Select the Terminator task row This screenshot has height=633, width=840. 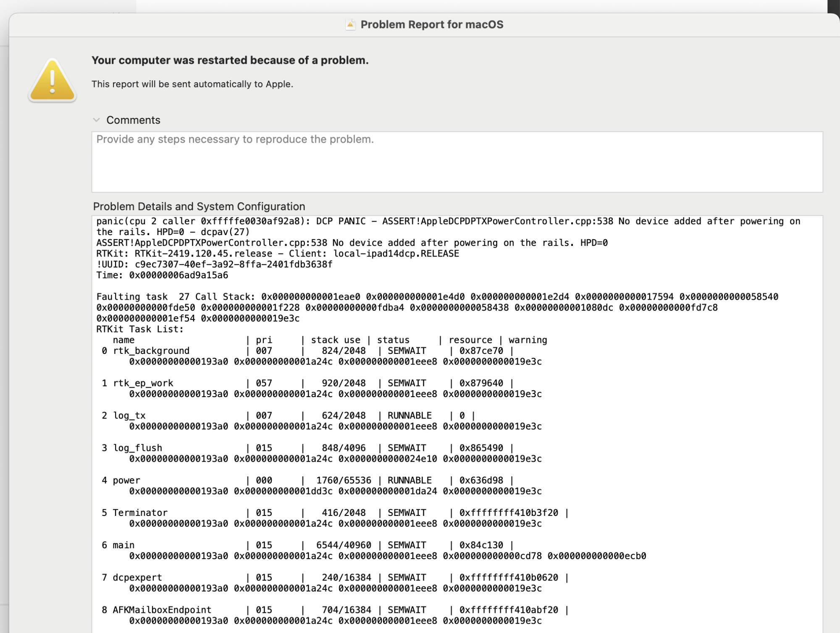click(140, 513)
